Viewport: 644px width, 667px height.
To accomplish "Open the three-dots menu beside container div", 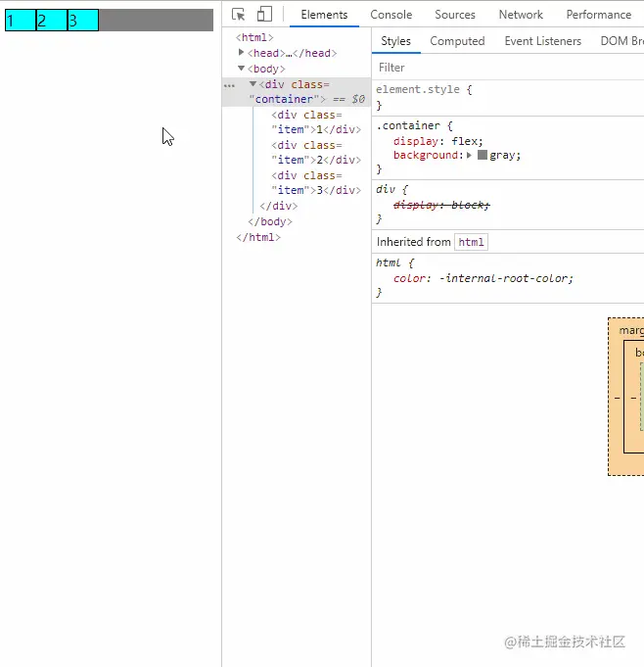I will pyautogui.click(x=229, y=85).
